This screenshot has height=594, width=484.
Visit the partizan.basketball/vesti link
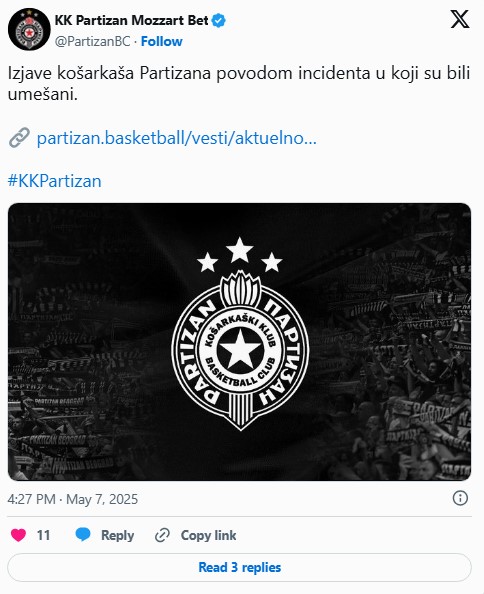click(x=176, y=138)
